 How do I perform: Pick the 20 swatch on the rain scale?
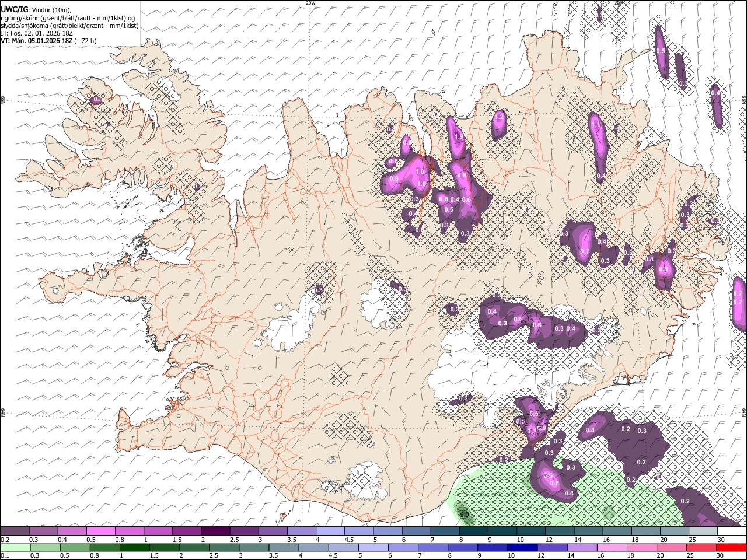click(x=671, y=548)
